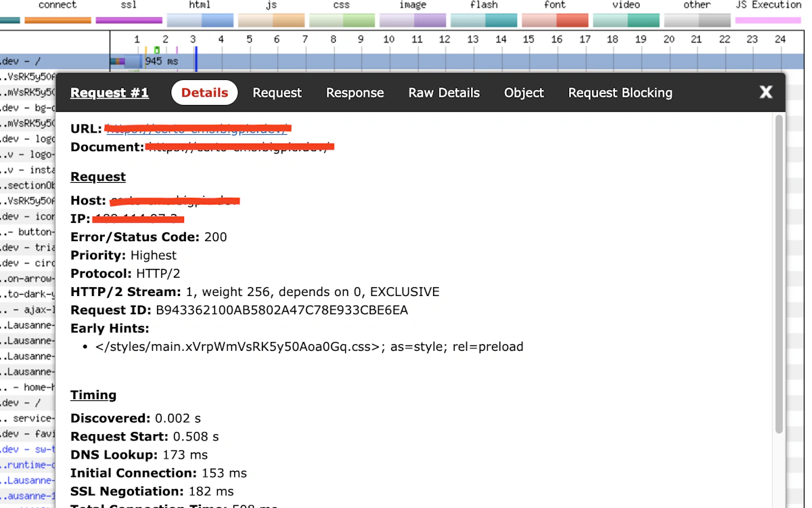Select the Details tab

[x=204, y=93]
